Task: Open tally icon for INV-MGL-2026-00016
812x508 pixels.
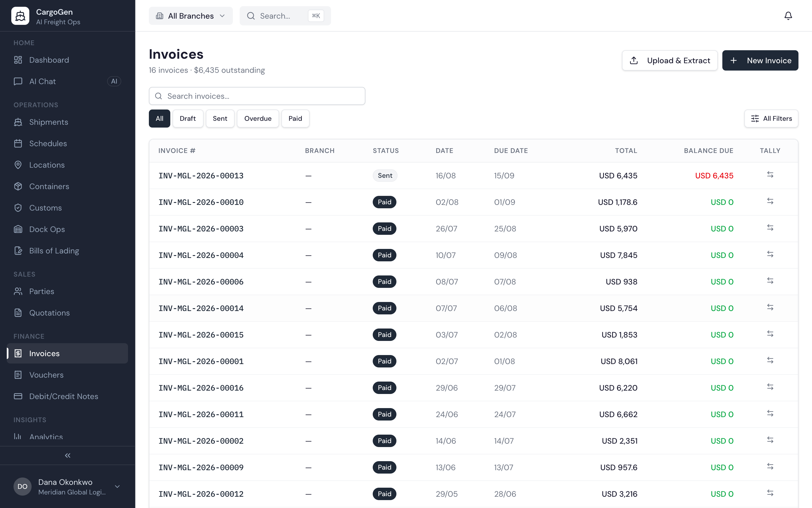Action: (770, 387)
